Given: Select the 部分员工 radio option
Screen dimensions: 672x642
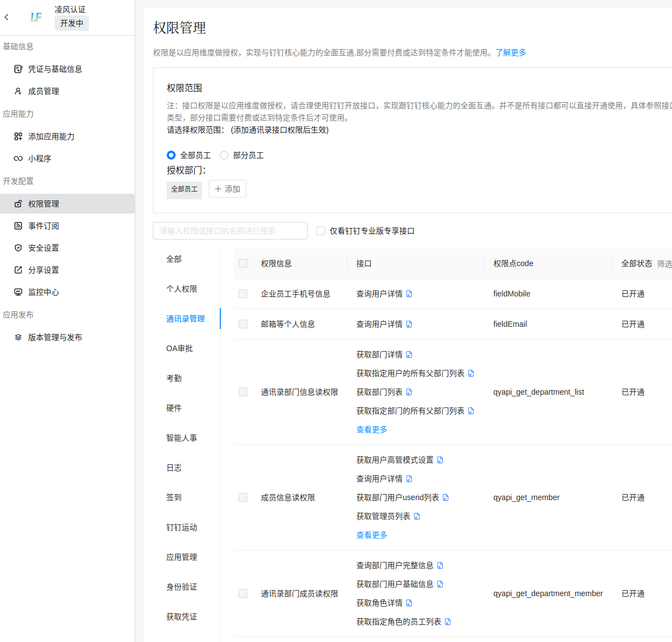Looking at the screenshot, I should tap(224, 155).
